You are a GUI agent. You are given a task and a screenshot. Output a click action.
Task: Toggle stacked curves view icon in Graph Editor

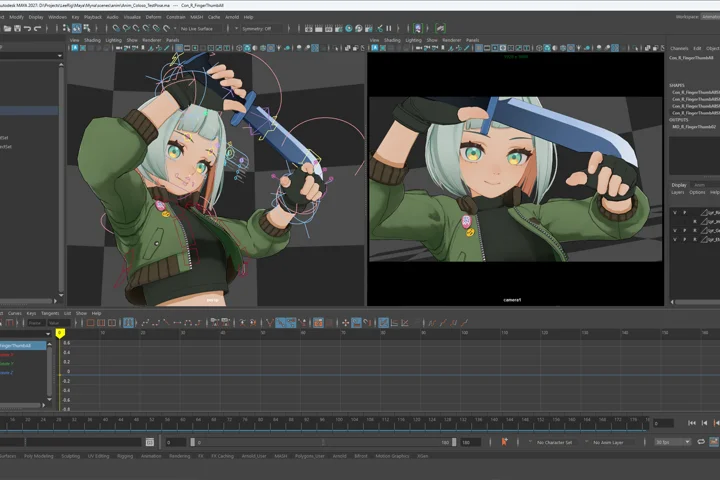click(394, 323)
